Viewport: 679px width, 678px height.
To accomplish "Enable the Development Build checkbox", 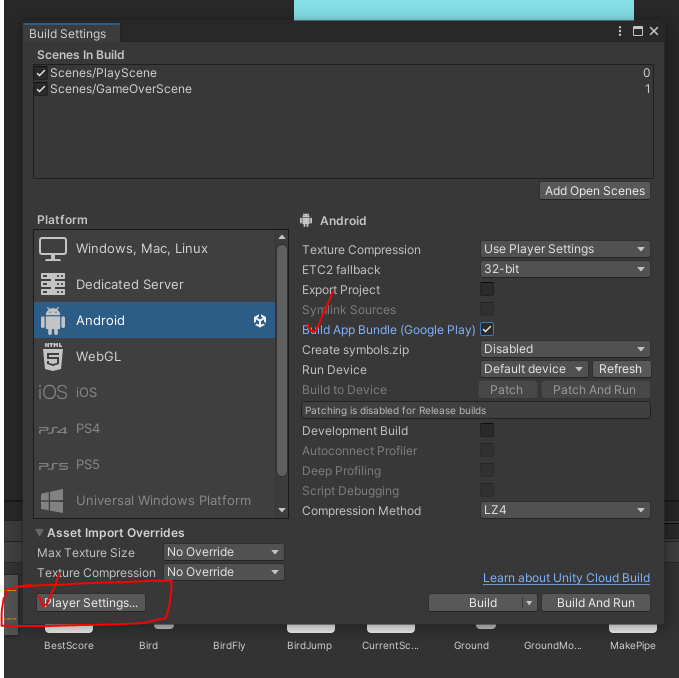I will coord(487,430).
